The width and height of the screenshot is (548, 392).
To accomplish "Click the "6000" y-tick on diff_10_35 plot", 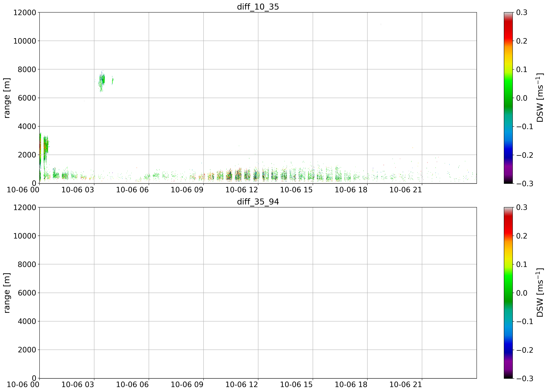I will (x=27, y=98).
